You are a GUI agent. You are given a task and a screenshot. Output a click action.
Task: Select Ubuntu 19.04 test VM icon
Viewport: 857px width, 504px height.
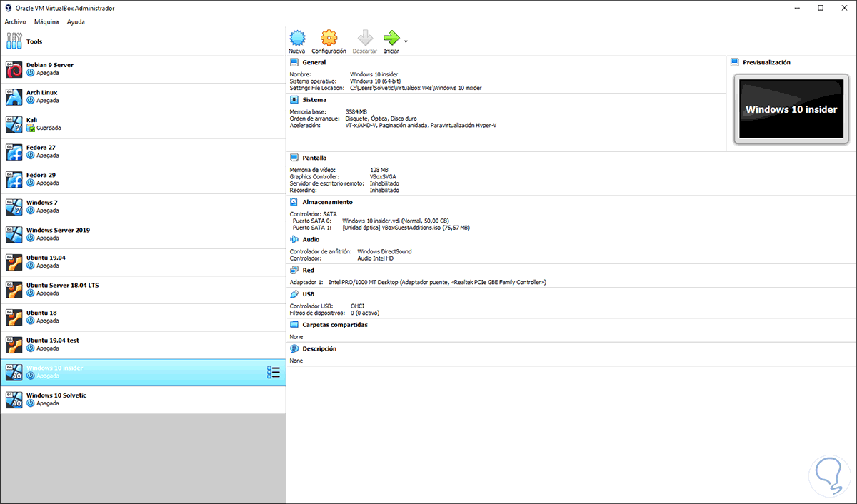tap(14, 344)
